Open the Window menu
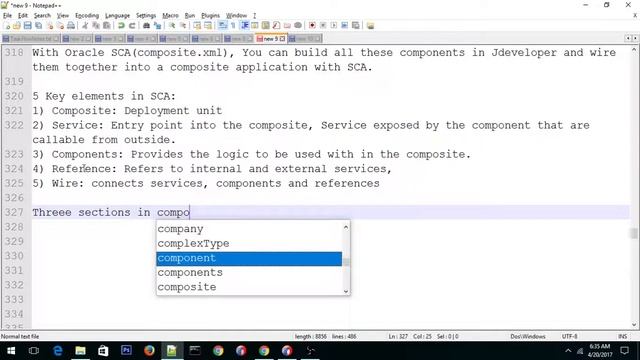Screen dimensions: 640x360 coord(236,16)
